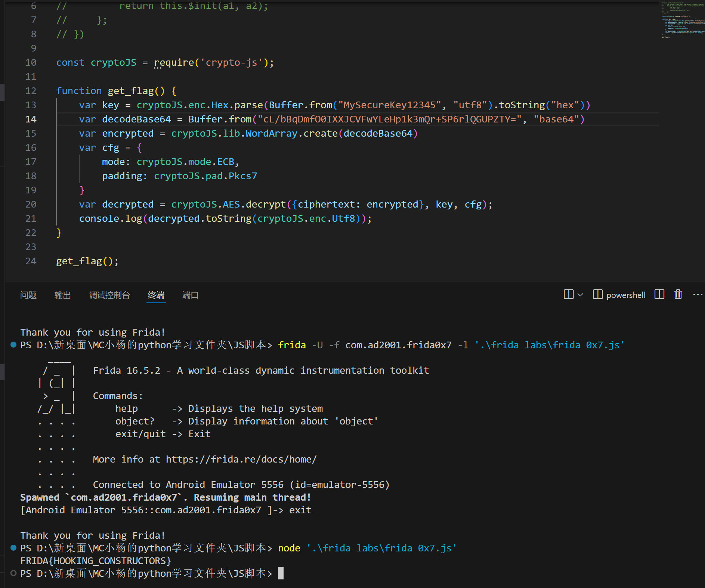The width and height of the screenshot is (705, 588).
Task: Switch to the 输出 tab
Action: click(x=63, y=295)
